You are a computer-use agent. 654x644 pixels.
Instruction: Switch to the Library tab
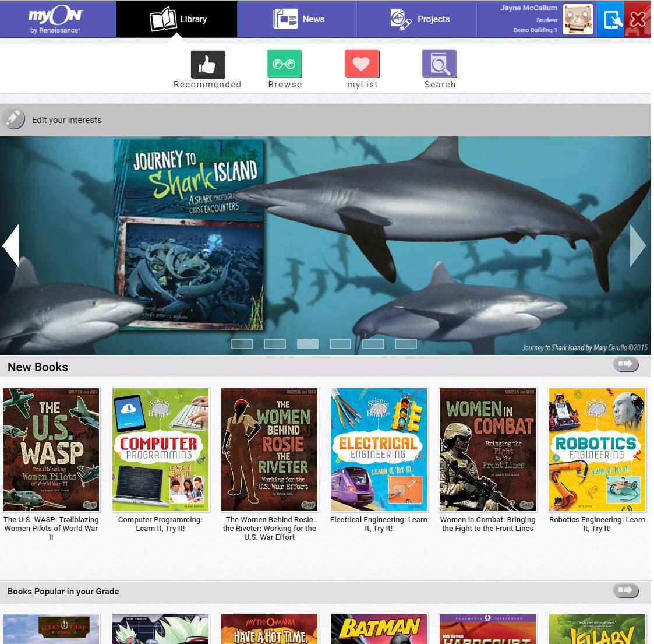(177, 19)
